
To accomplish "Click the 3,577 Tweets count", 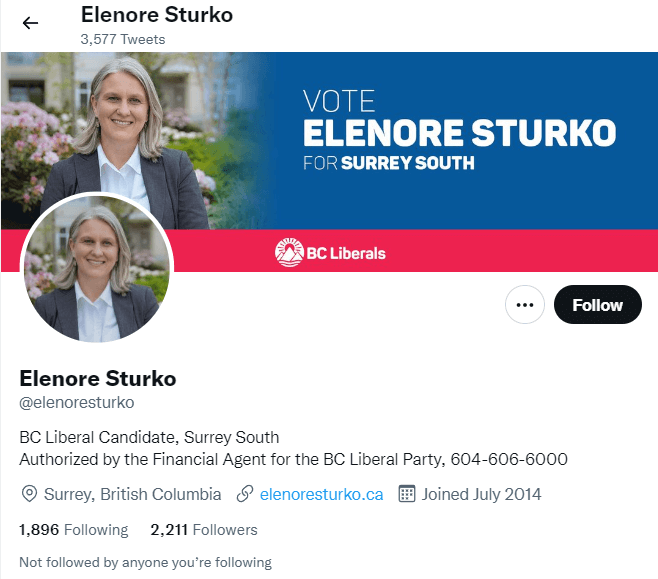I will tap(123, 39).
